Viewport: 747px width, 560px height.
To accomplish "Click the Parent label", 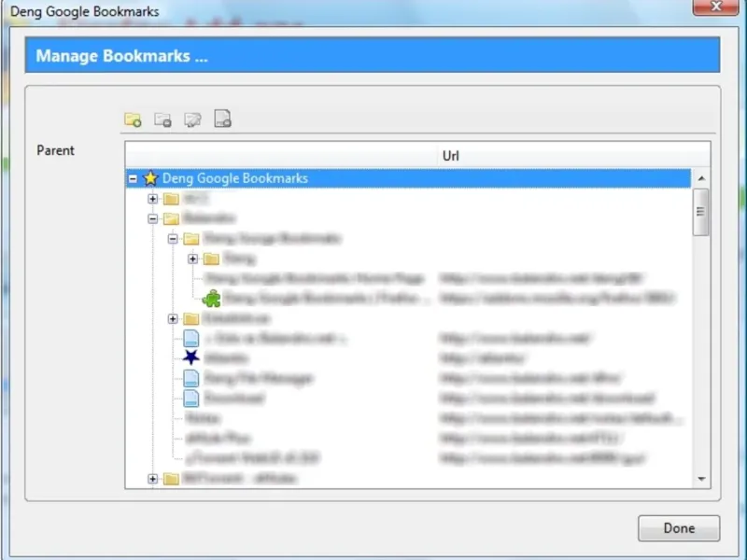I will pos(55,150).
